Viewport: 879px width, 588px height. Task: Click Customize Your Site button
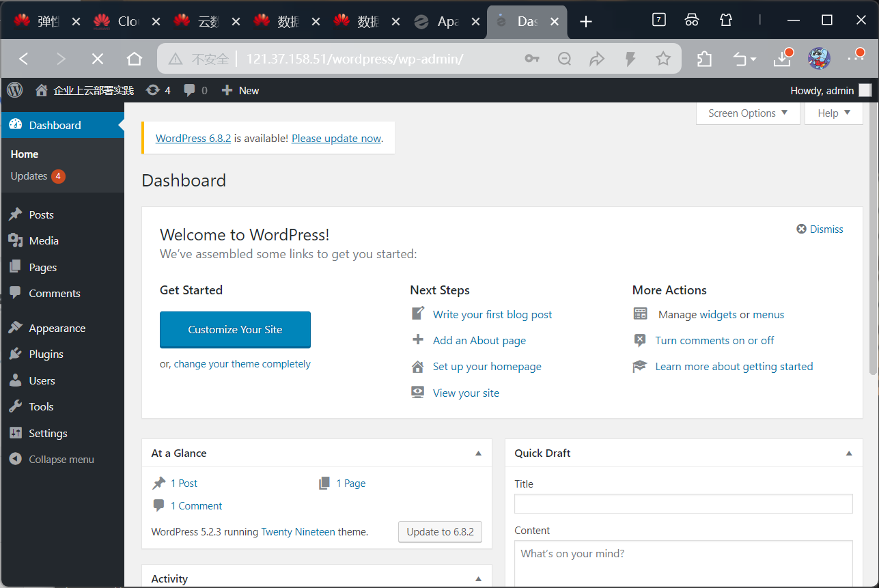coord(235,330)
